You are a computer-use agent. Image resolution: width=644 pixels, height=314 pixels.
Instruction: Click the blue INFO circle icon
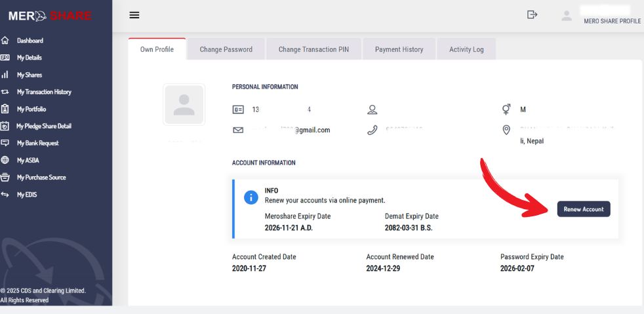251,197
